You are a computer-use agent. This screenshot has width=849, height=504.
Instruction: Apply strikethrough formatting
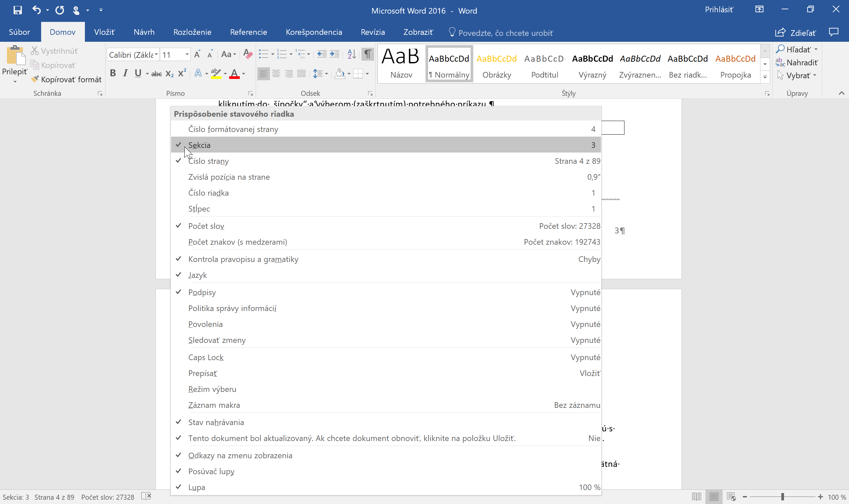tap(156, 74)
